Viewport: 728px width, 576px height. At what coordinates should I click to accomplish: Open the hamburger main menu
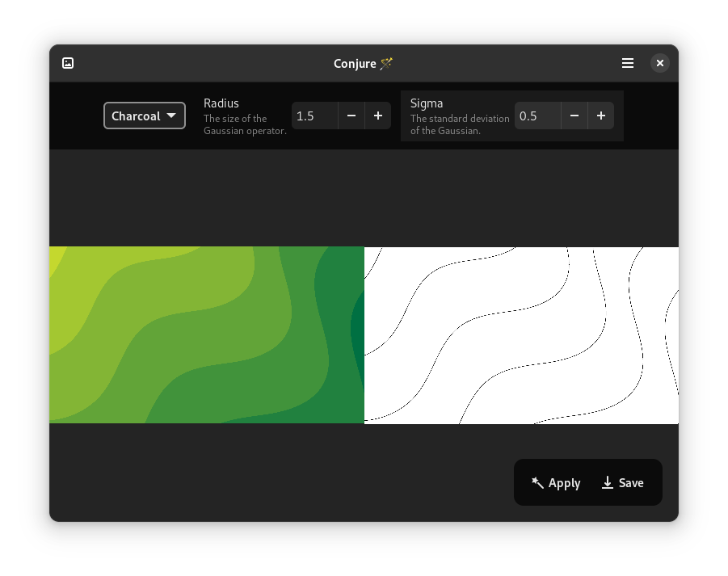pos(628,63)
